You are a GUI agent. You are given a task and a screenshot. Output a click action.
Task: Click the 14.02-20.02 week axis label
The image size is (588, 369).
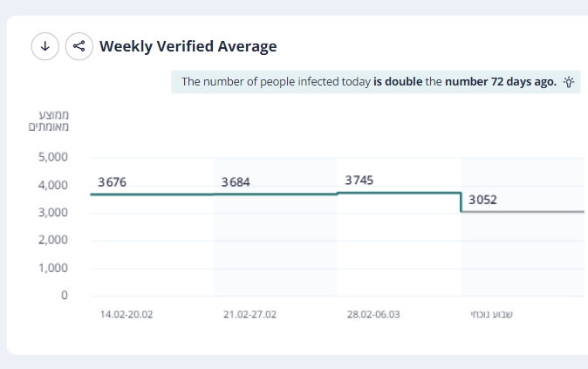pos(126,314)
